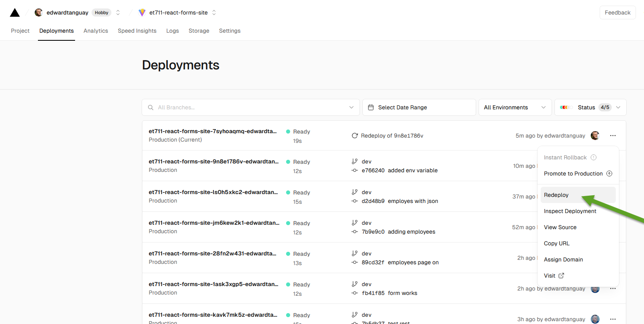
Task: Open the three-dot menu in the 'form works' row
Action: coord(613,288)
